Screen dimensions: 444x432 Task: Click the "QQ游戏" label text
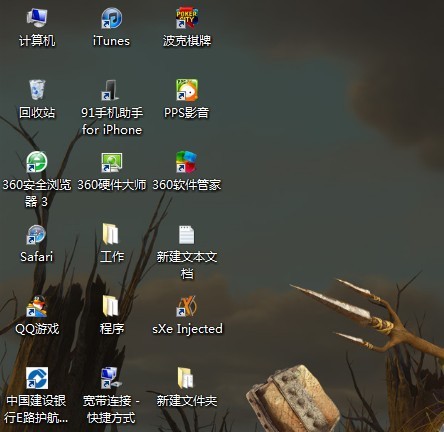click(37, 329)
